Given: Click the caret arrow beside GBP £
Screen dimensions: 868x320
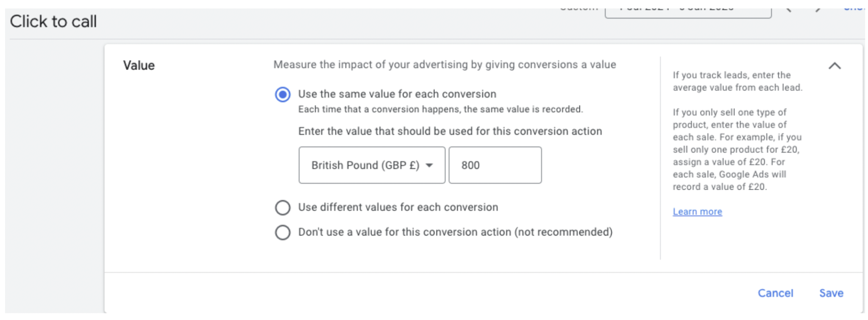Looking at the screenshot, I should pos(429,165).
